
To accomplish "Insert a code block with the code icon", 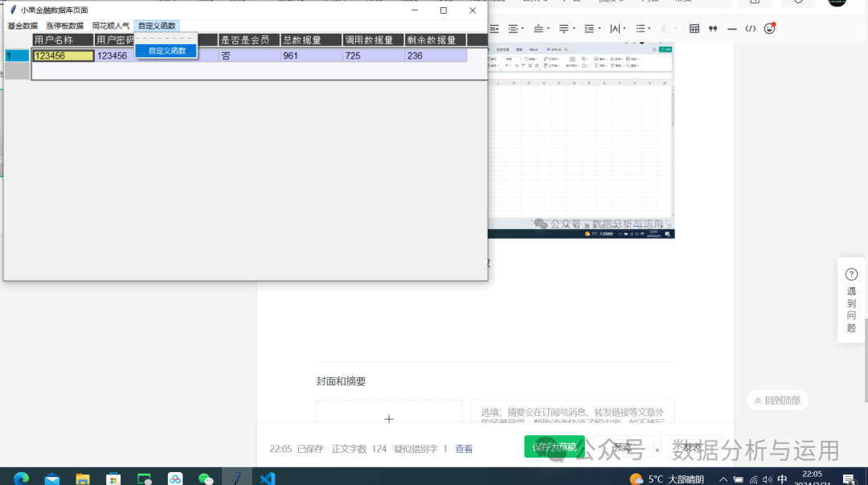I will click(751, 29).
